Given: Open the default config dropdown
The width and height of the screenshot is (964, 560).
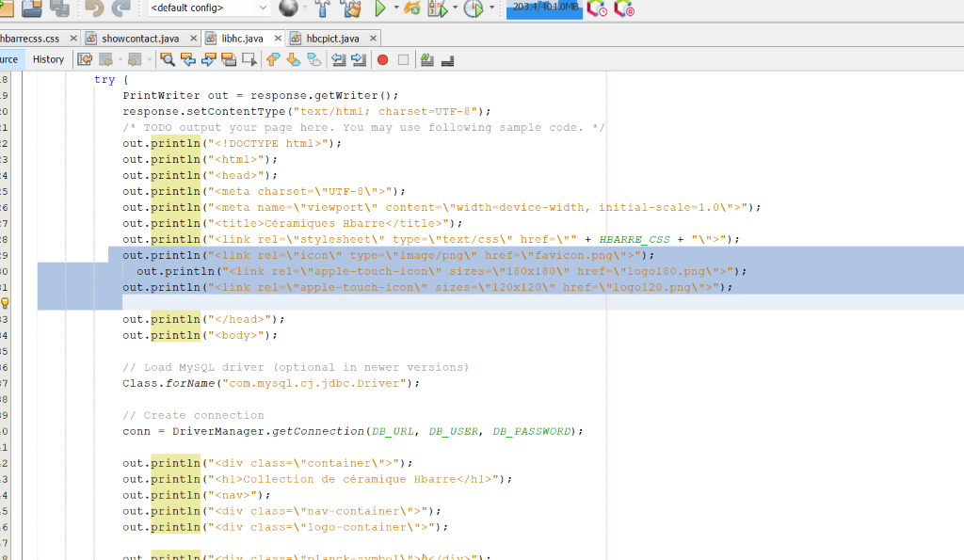Looking at the screenshot, I should pyautogui.click(x=208, y=8).
